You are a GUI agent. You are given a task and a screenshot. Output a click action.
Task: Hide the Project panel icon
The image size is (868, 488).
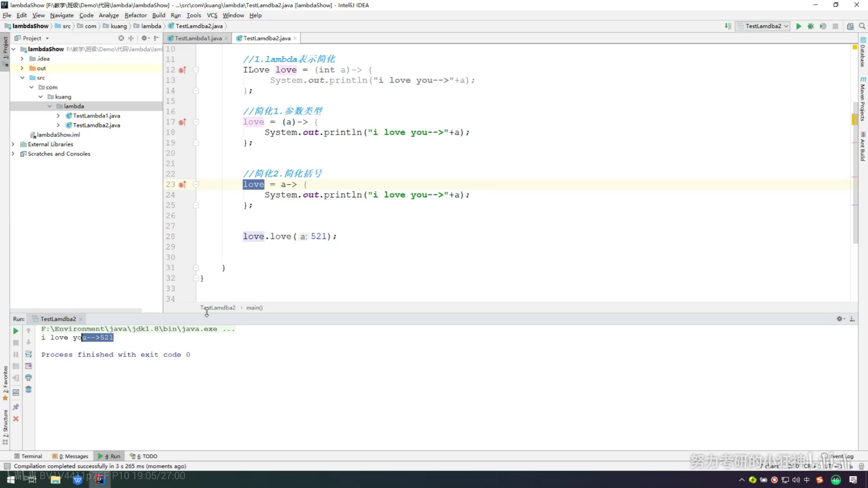coord(156,38)
